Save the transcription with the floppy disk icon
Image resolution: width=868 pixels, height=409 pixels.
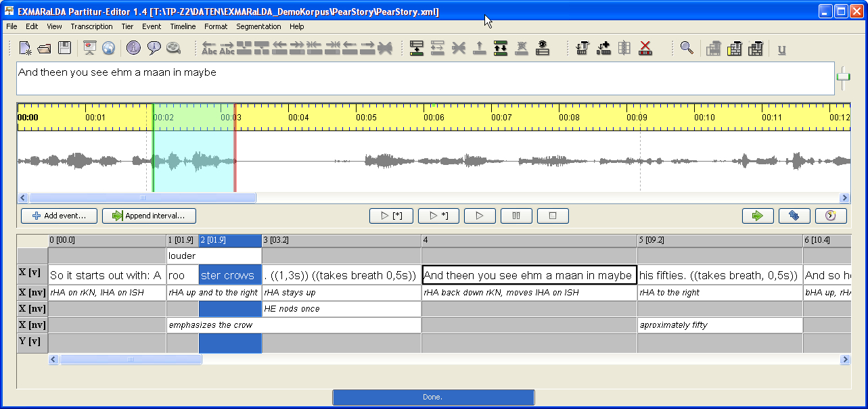point(64,48)
